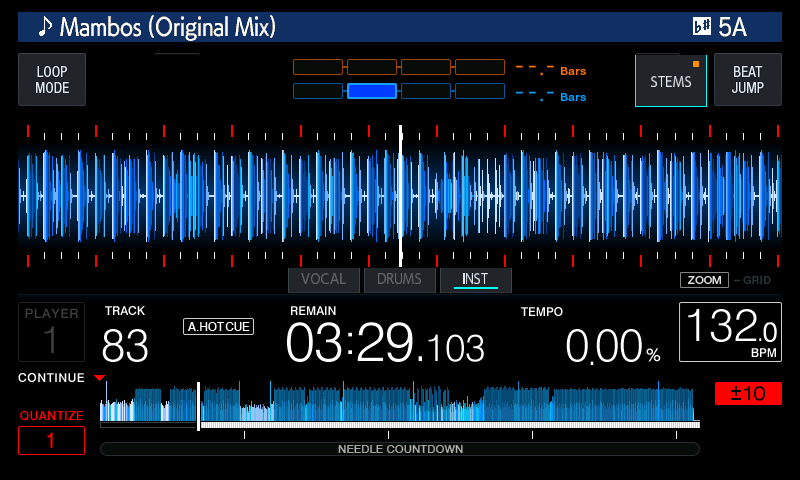This screenshot has width=800, height=480.
Task: Click the track overview waveform to seek
Action: coord(399,401)
